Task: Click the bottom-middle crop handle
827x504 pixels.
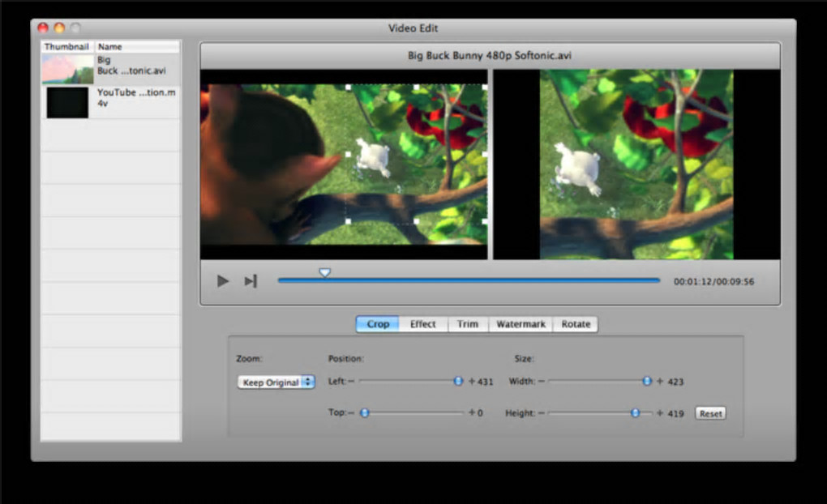Action: coord(417,221)
